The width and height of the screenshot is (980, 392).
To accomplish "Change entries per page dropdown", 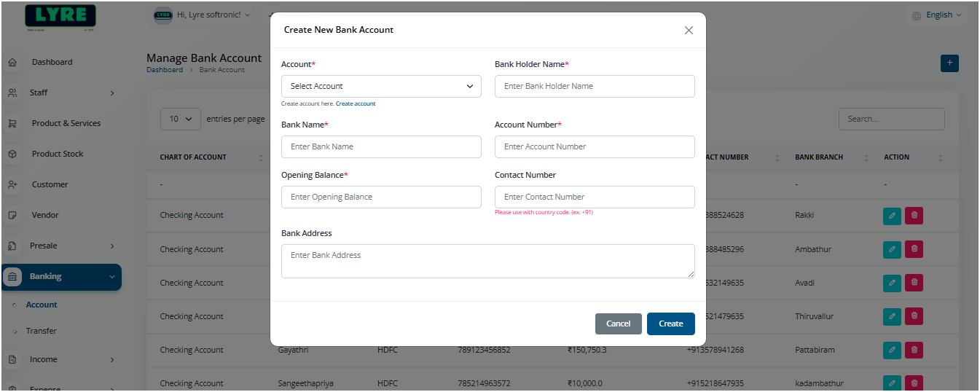I will click(x=181, y=119).
